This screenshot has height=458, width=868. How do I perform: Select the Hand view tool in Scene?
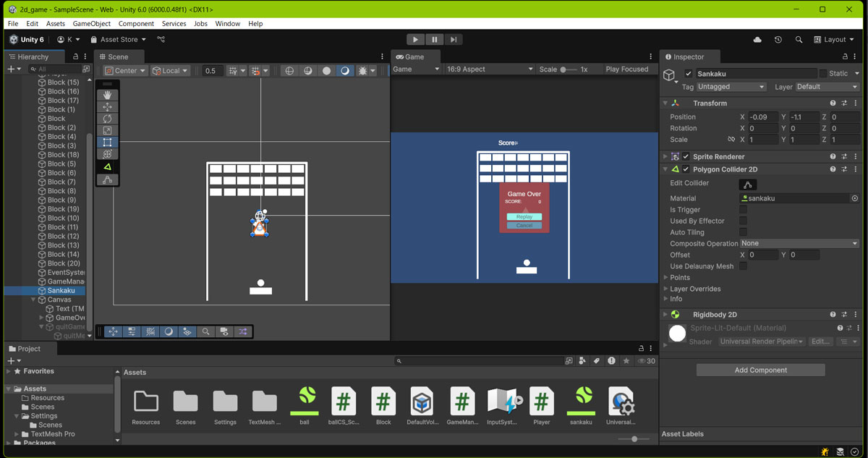click(108, 95)
